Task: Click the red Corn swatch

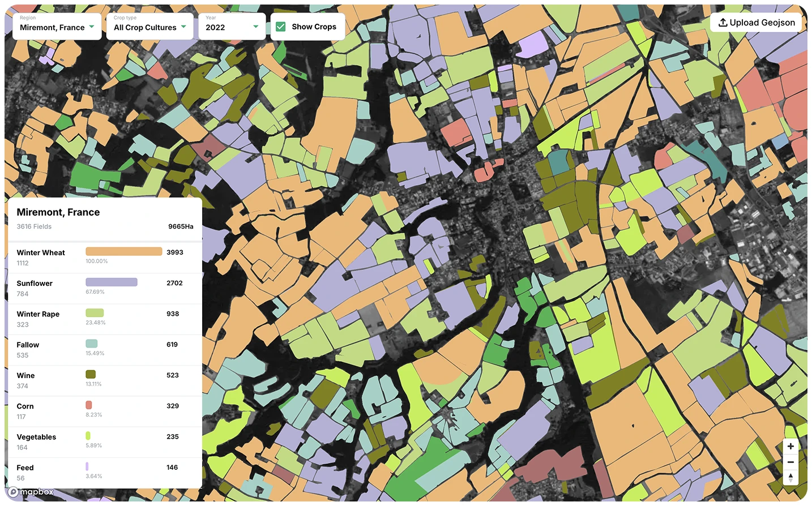Action: (x=89, y=405)
